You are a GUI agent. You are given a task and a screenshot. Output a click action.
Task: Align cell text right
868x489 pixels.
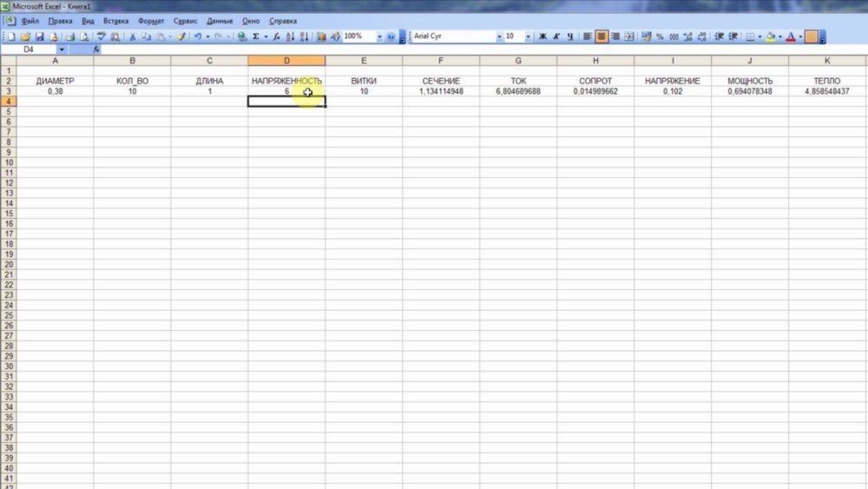[x=615, y=36]
